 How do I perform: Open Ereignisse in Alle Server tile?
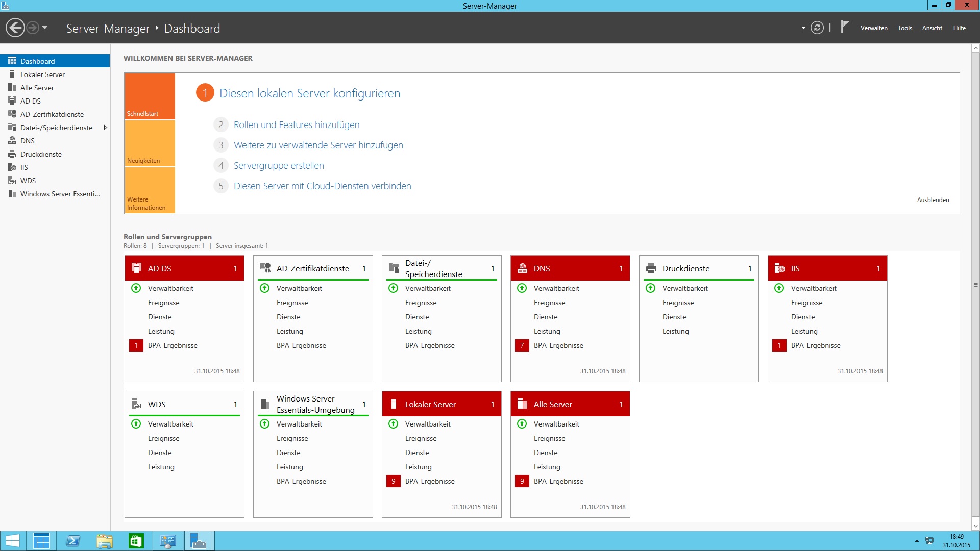(x=549, y=438)
